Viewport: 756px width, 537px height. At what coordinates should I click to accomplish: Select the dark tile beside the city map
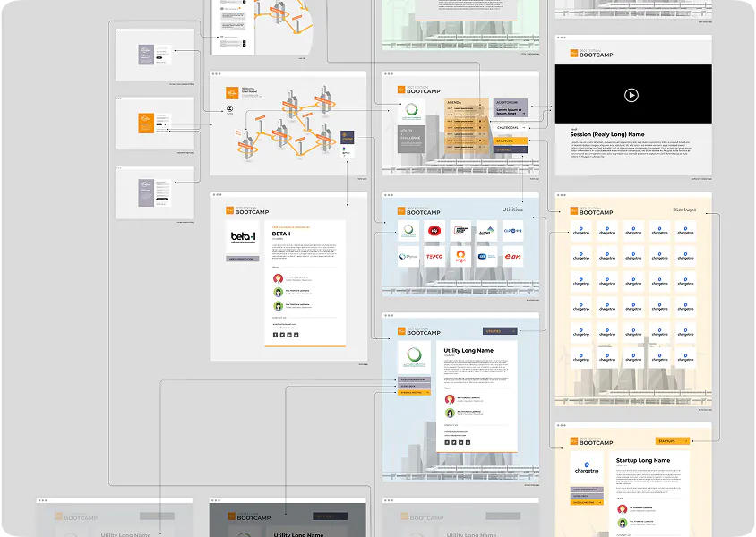[x=348, y=137]
